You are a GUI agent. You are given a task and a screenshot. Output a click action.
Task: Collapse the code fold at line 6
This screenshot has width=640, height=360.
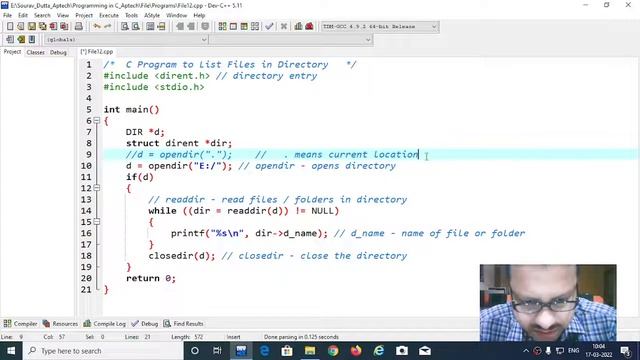point(97,120)
